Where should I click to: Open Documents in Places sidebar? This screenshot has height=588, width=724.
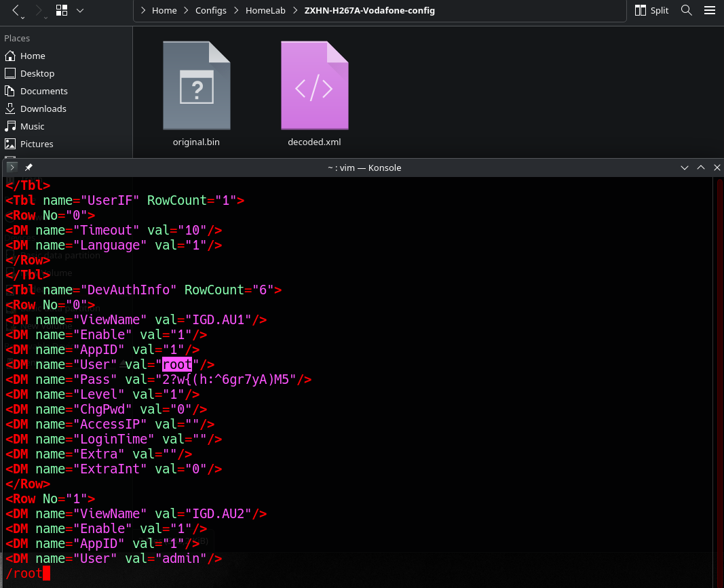pyautogui.click(x=43, y=91)
